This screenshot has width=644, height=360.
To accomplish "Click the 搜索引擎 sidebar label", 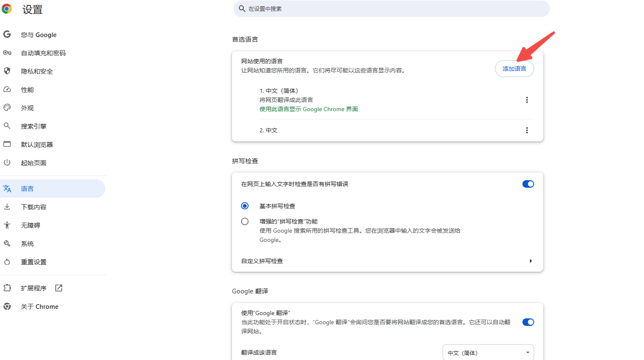I will coord(34,126).
